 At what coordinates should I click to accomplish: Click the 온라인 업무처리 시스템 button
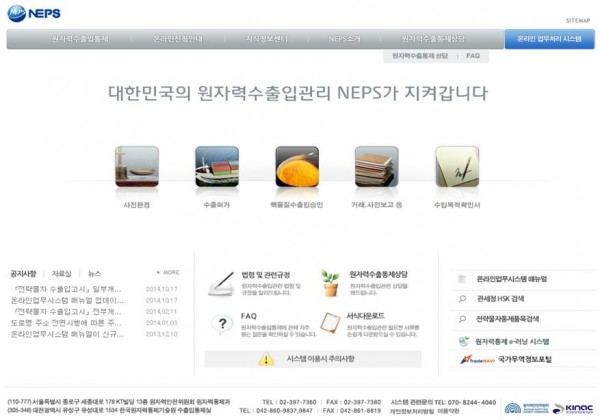(549, 39)
